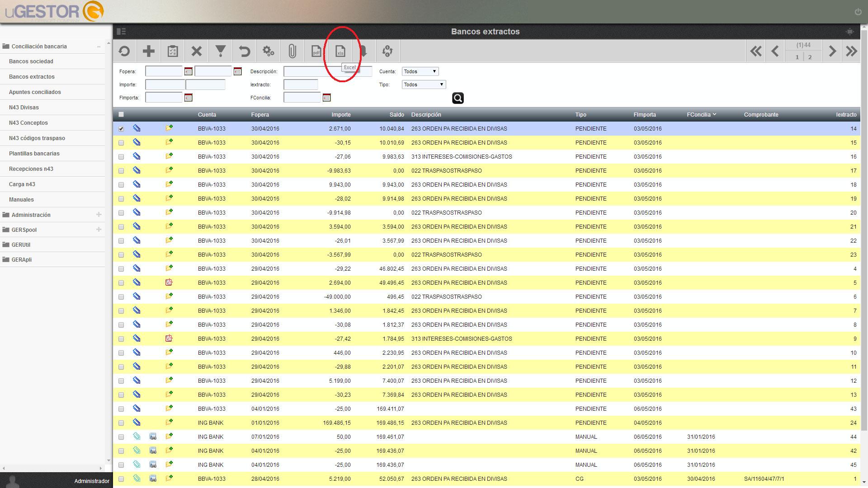Open red PDF icon in row Iextracto 5
This screenshot has width=868, height=488.
click(169, 282)
